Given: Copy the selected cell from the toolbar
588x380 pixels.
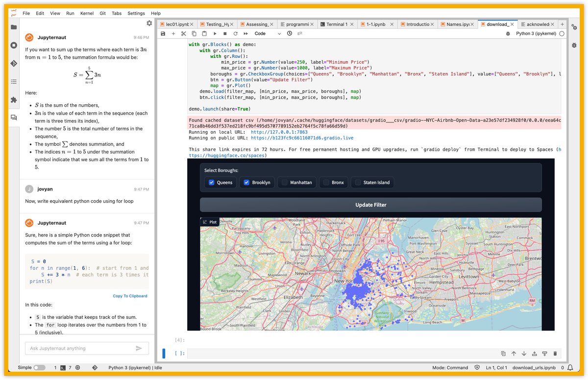Looking at the screenshot, I should tap(194, 33).
